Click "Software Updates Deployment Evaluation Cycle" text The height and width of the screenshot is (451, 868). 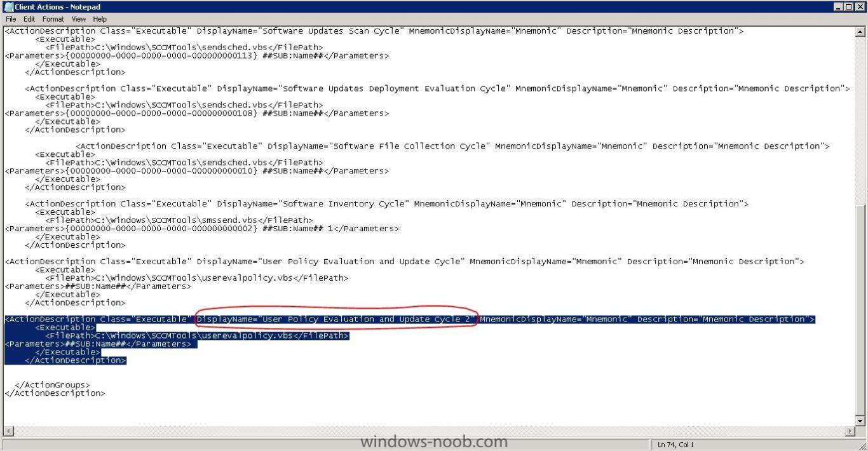394,88
